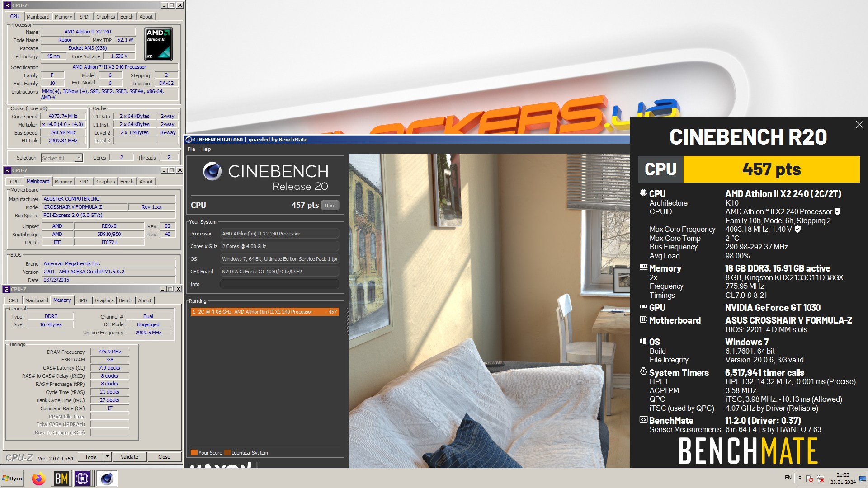Click the BenchMate OS Windows logo icon

click(x=643, y=342)
